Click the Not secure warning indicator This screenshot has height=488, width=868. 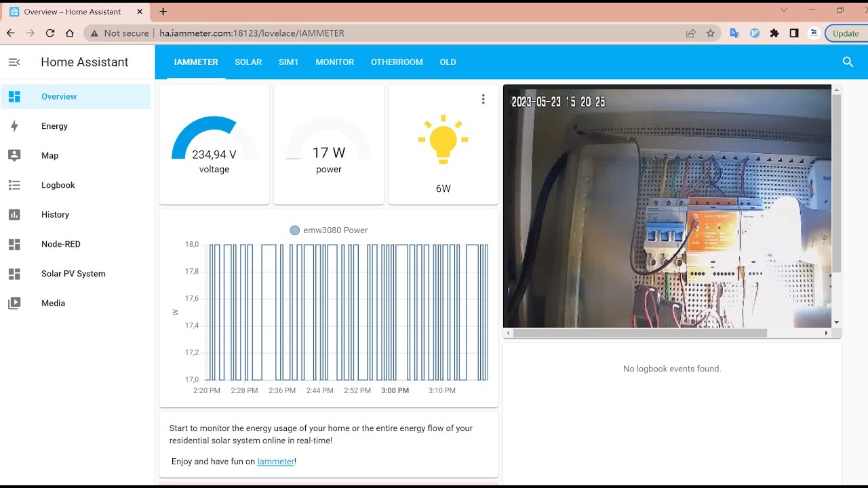pos(119,33)
